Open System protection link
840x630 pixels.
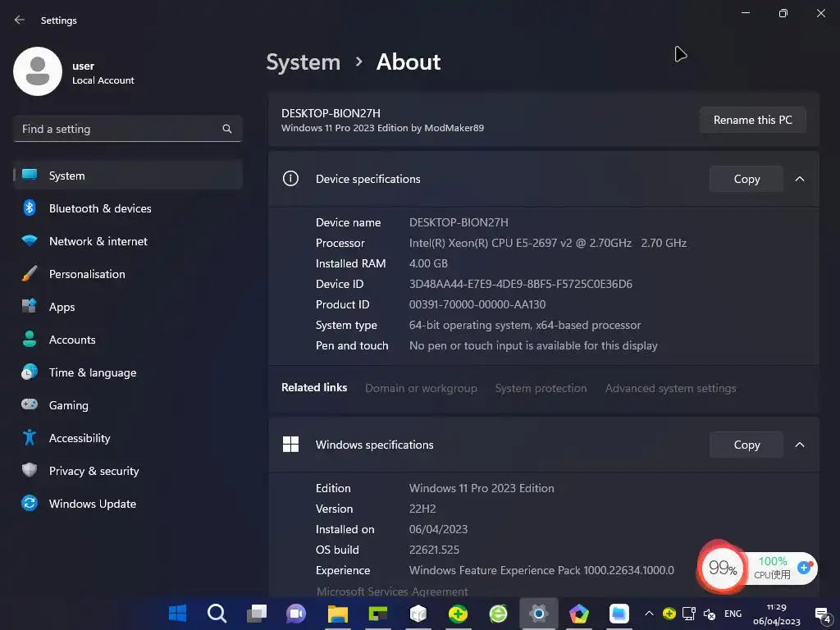point(541,388)
